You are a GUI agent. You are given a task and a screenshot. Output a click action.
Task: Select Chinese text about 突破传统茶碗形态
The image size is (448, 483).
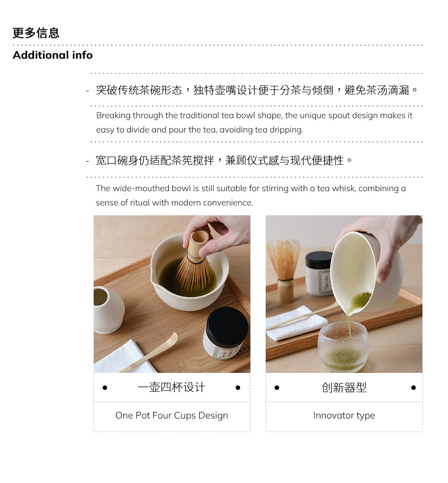(x=257, y=90)
